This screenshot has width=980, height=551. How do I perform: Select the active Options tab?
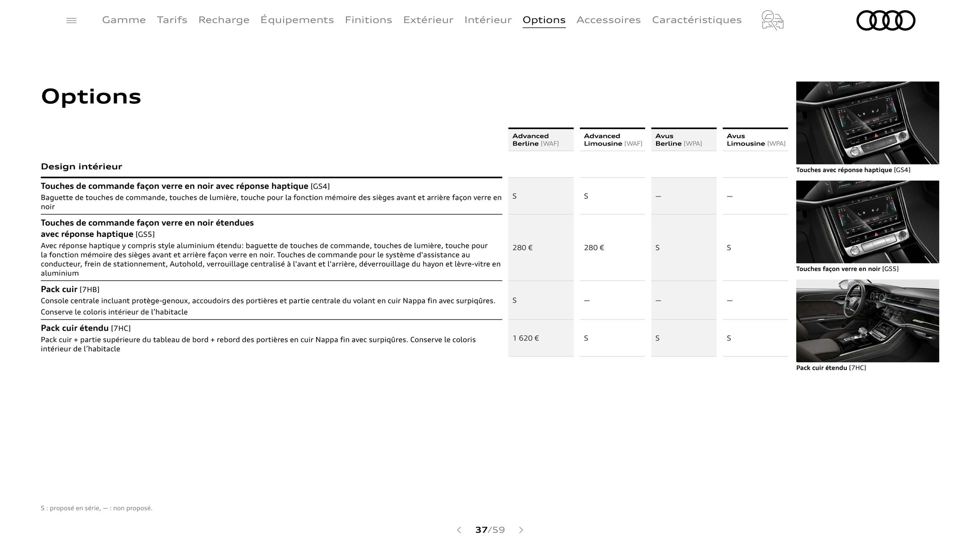coord(544,20)
